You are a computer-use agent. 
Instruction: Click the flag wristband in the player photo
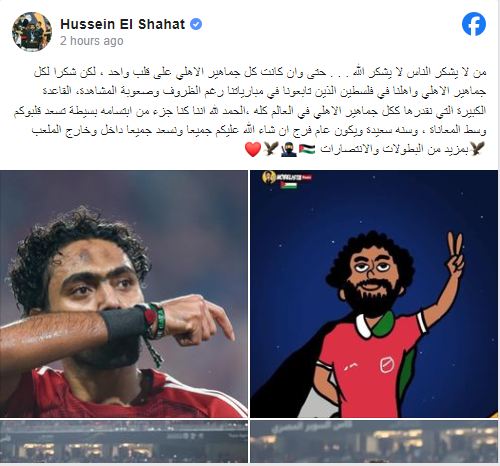[x=154, y=321]
